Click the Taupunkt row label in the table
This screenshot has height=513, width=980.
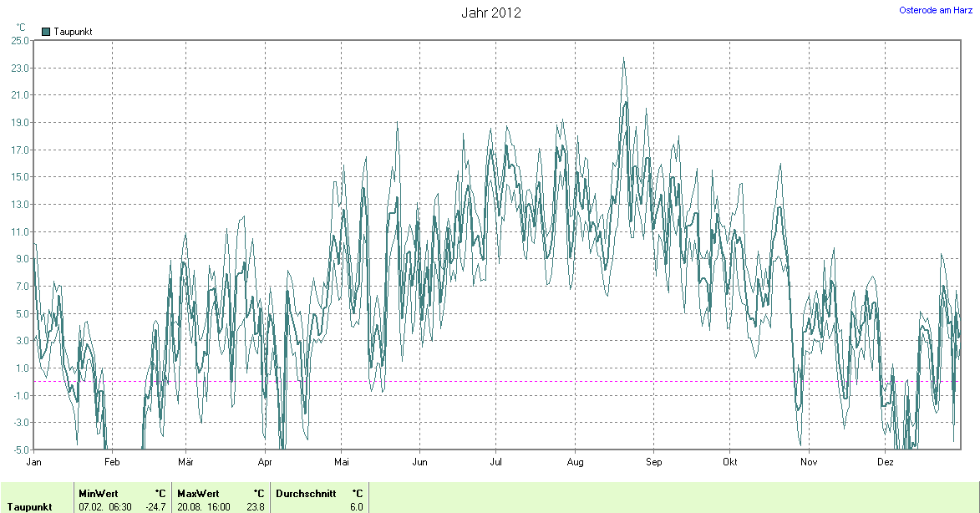[x=28, y=507]
